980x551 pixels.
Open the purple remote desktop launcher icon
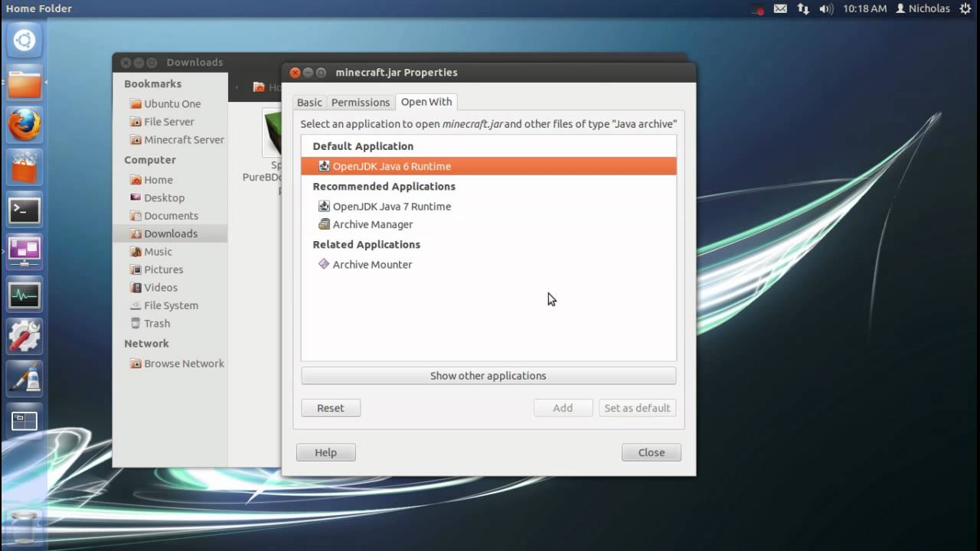[24, 252]
